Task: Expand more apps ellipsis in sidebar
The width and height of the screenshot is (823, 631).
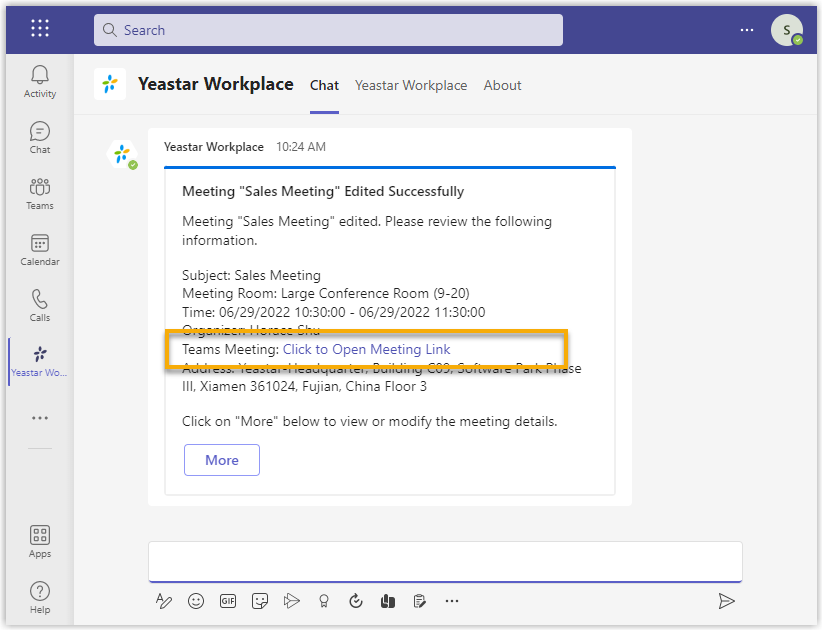Action: (40, 418)
